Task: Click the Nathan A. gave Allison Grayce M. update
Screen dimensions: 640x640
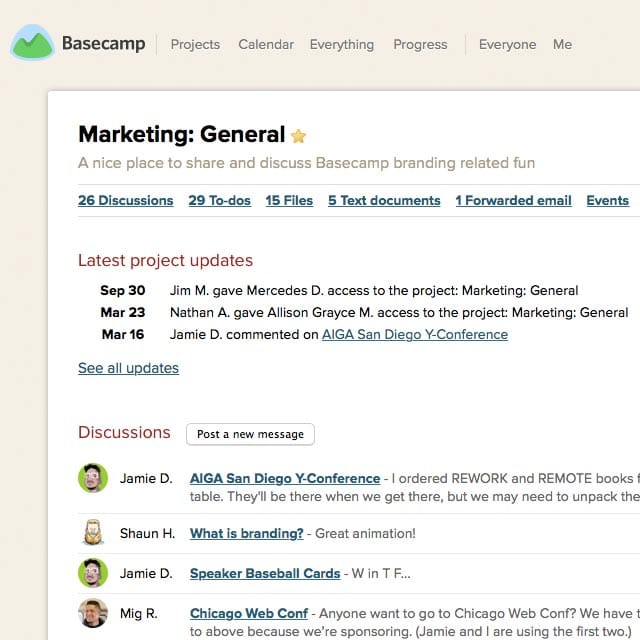Action: (x=399, y=312)
